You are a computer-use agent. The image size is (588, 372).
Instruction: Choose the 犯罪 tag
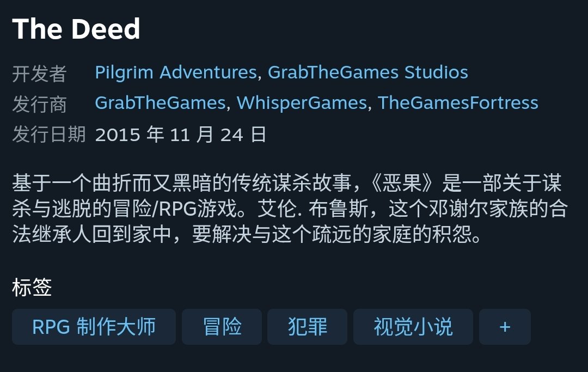point(307,327)
